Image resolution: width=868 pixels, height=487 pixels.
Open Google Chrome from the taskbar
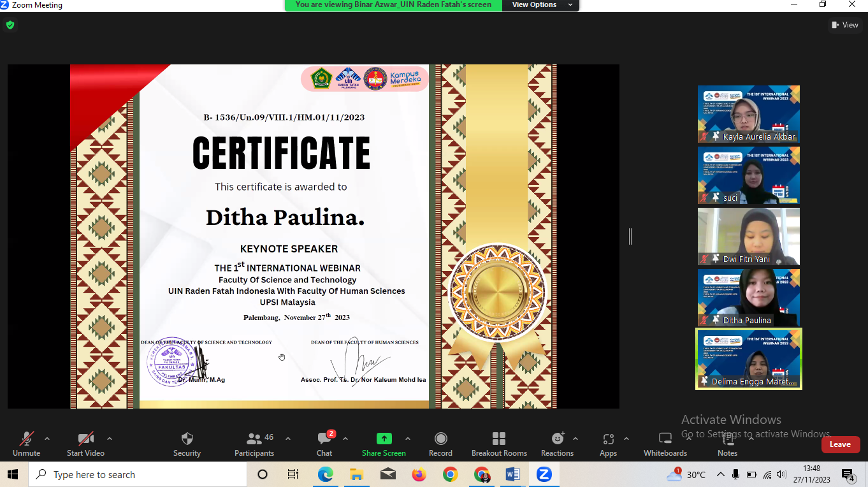(450, 474)
